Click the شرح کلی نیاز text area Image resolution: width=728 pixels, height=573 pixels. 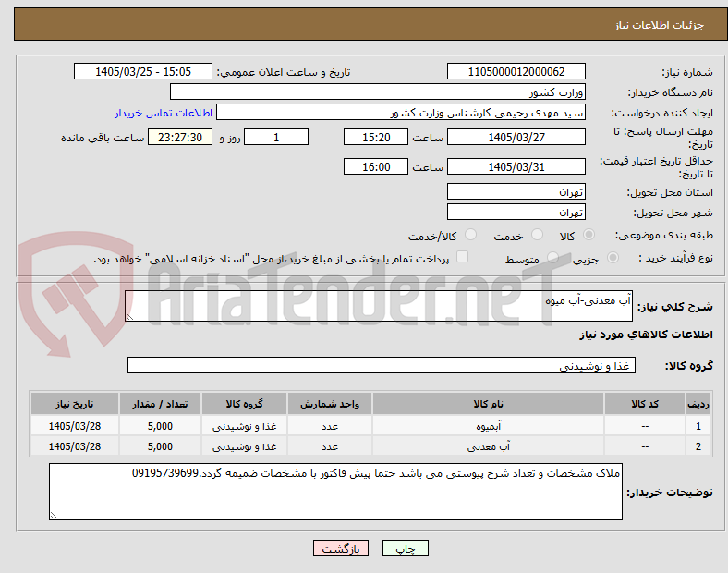(x=379, y=306)
